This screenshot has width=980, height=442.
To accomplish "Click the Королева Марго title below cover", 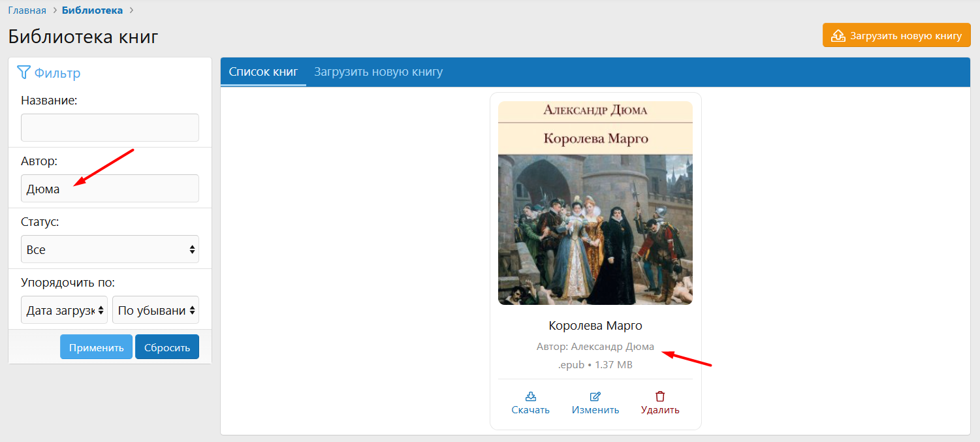I will click(595, 326).
